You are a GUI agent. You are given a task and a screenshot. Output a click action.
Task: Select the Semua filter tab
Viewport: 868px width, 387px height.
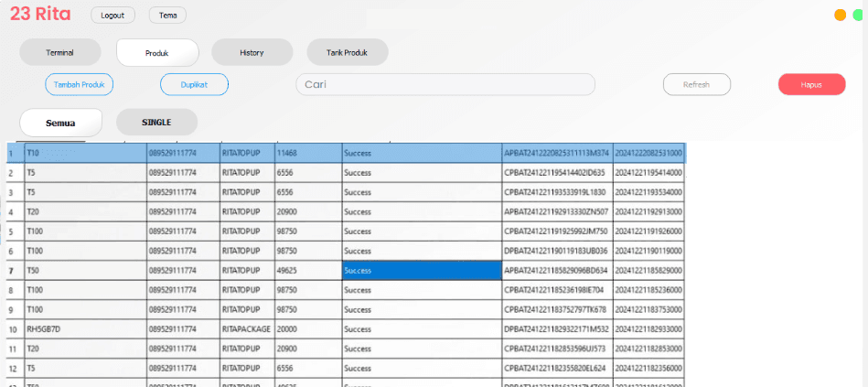point(60,122)
